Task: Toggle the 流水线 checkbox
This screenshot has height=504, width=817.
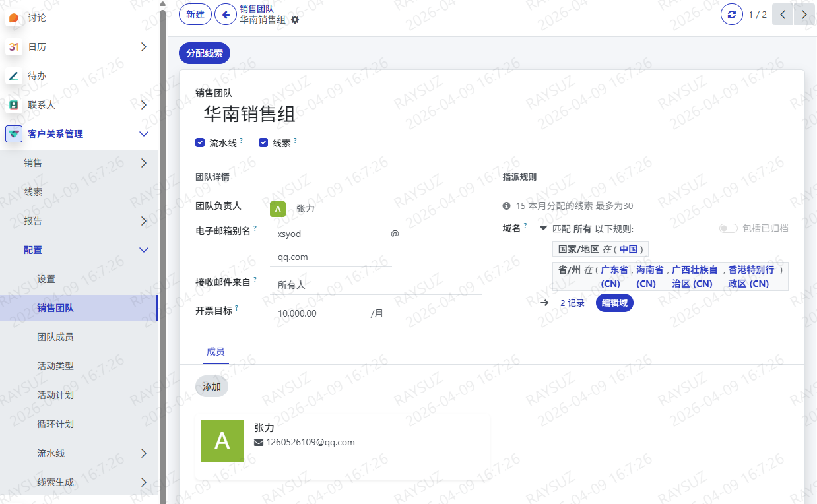Action: click(200, 142)
